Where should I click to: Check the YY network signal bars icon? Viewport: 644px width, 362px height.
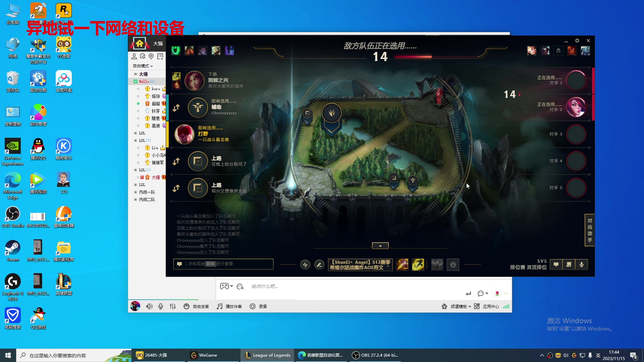pyautogui.click(x=506, y=306)
